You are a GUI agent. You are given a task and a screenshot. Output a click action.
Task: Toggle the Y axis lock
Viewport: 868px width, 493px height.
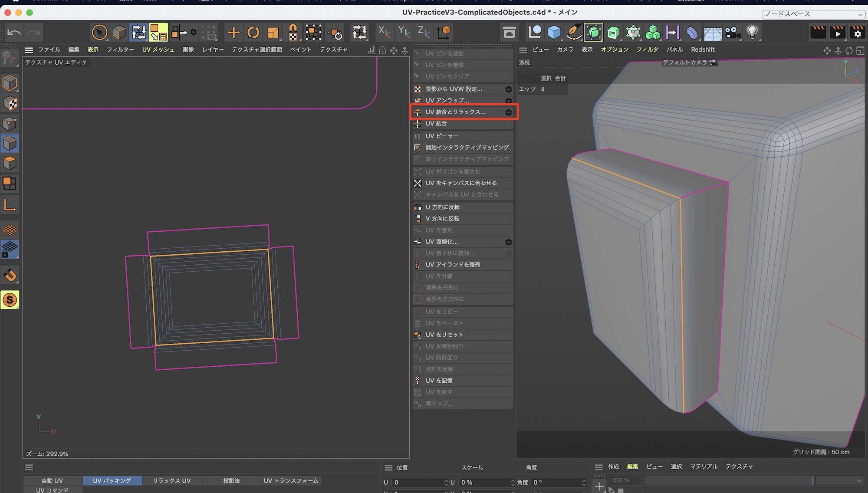pos(404,32)
